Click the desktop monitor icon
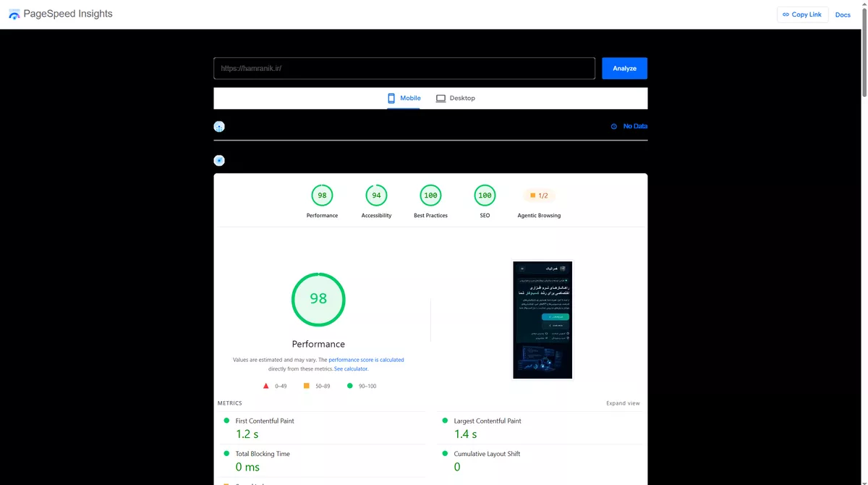The height and width of the screenshot is (485, 868). click(441, 98)
